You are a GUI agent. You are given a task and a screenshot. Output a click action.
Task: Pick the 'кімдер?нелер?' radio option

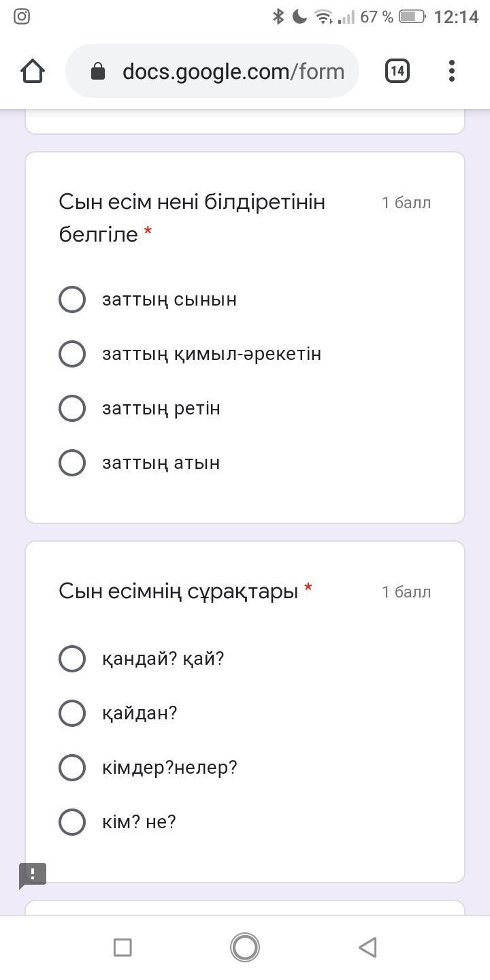click(x=72, y=768)
